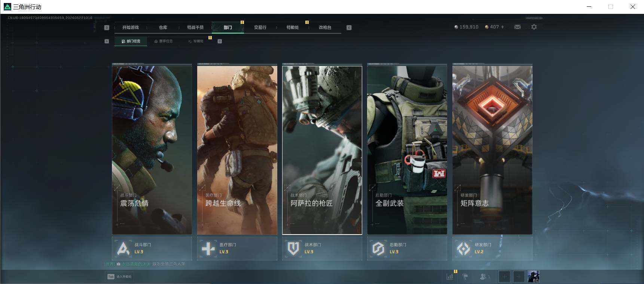Viewport: 644px width, 284px height.
Task: Click the 战术部门 shield icon
Action: (x=293, y=248)
